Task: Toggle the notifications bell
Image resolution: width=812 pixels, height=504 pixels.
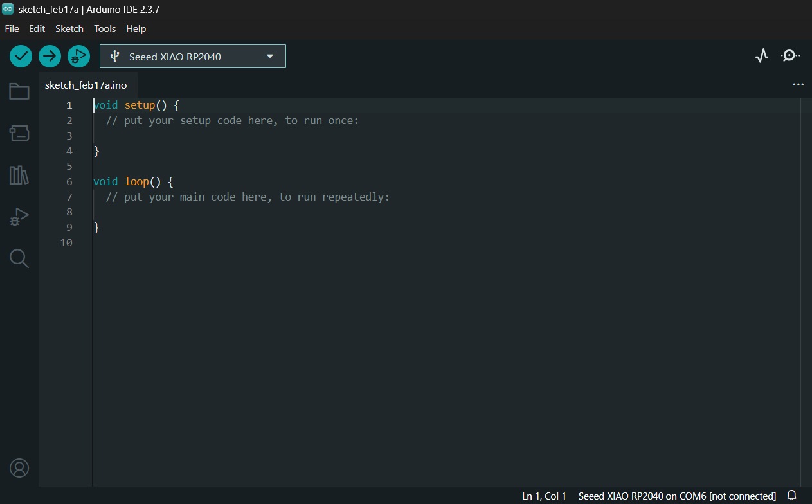Action: tap(792, 496)
